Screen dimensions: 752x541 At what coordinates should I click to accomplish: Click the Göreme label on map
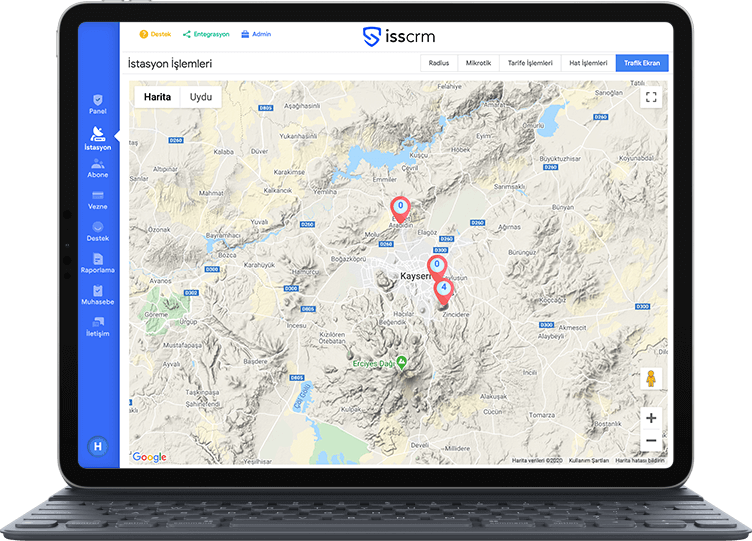156,315
